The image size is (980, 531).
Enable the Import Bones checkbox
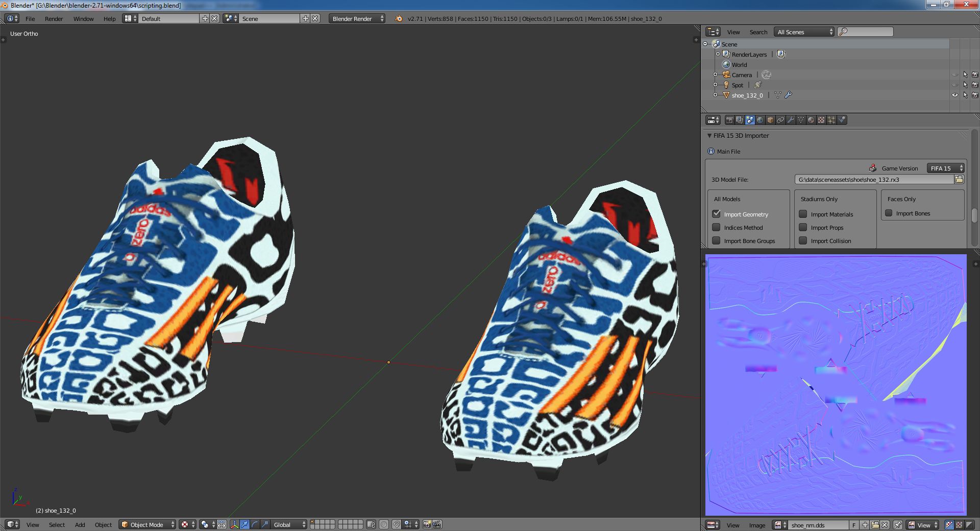[889, 213]
